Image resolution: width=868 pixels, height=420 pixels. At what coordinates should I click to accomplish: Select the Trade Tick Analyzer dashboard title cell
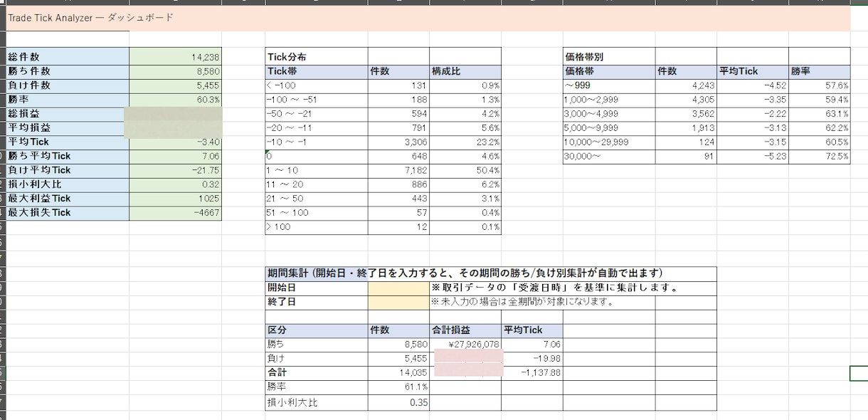[428, 17]
